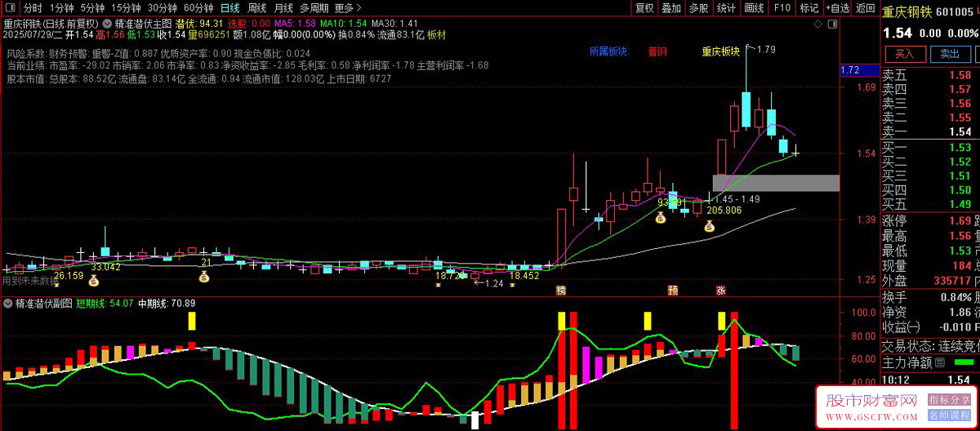Click the money bag icon near 33.042
This screenshot has width=980, height=431.
[94, 281]
